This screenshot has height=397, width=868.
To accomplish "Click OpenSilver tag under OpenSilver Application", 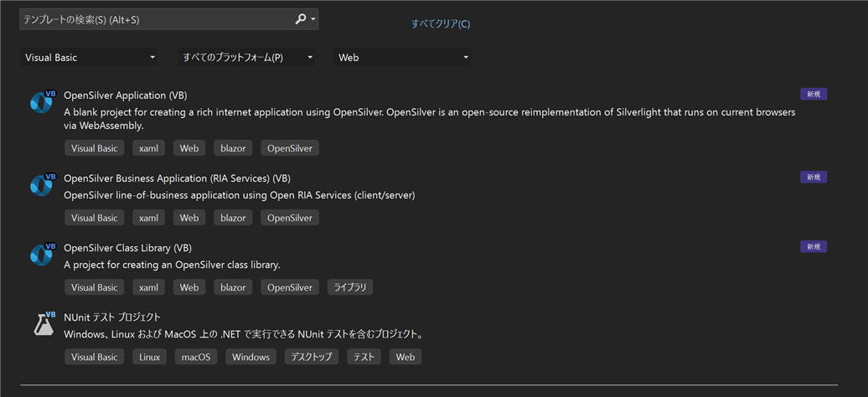I will pos(290,148).
